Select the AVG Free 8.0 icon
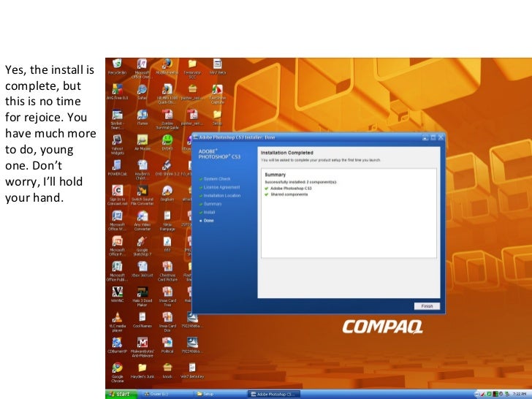The height and width of the screenshot is (399, 532). (x=118, y=91)
